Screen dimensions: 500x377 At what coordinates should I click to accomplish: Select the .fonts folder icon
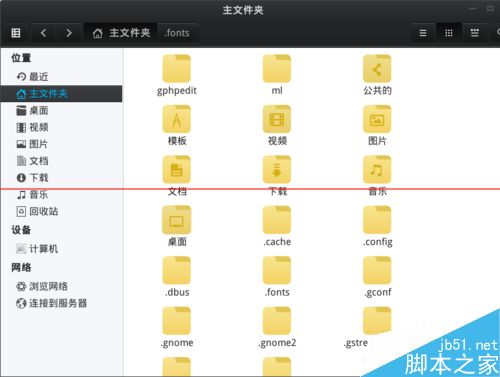(x=277, y=270)
